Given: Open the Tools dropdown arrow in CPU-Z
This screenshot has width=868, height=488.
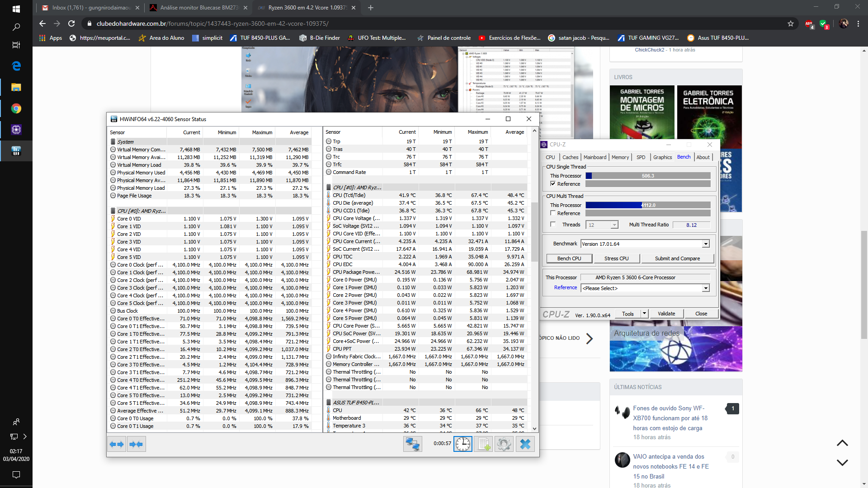Looking at the screenshot, I should pos(644,314).
